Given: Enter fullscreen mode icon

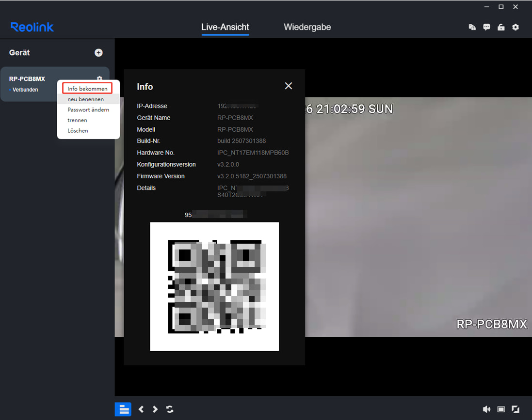Looking at the screenshot, I should pos(516,409).
